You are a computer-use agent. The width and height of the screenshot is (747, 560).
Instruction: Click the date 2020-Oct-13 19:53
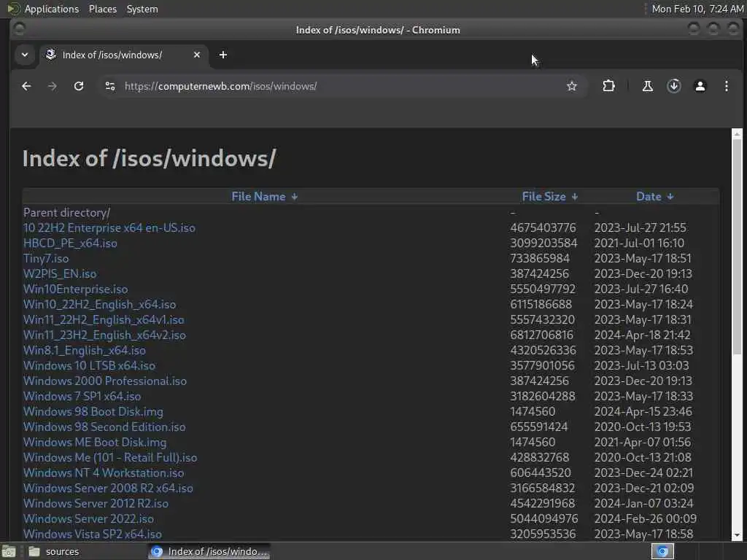coord(642,427)
